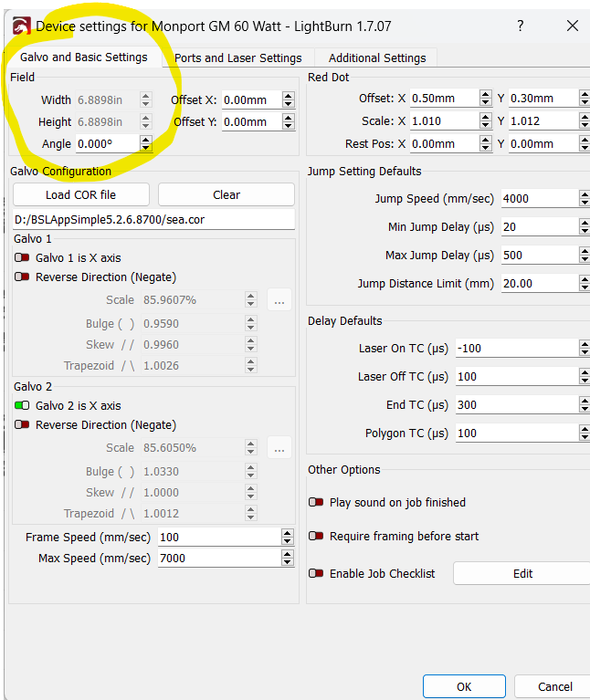
Task: Open the Ports and Laser Settings tab
Action: 238,58
